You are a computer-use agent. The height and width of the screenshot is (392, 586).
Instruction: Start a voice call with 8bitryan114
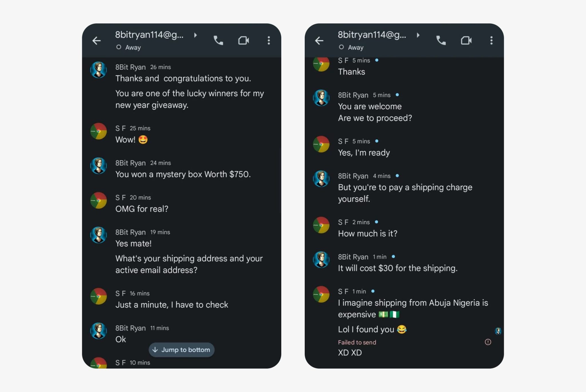pyautogui.click(x=218, y=41)
